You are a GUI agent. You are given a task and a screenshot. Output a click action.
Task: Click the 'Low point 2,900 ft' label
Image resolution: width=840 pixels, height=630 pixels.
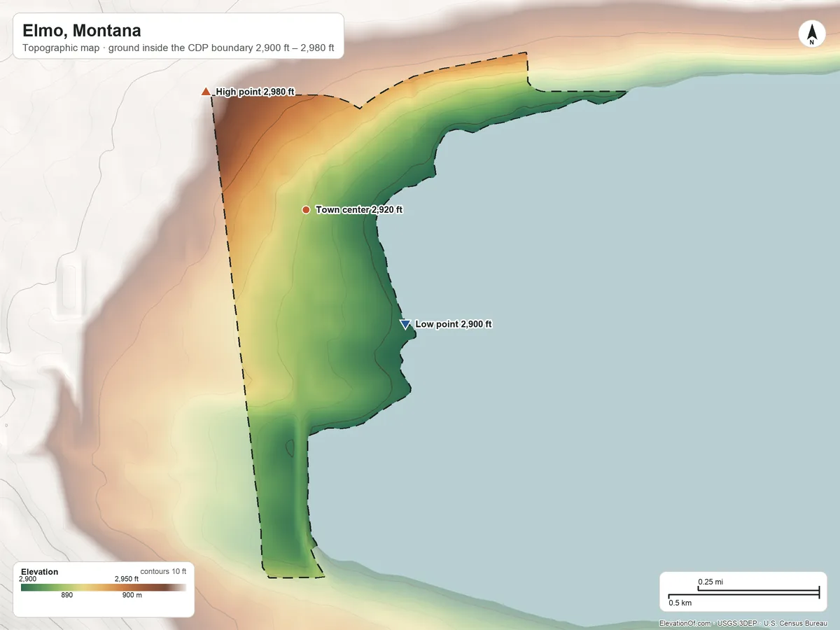pos(454,324)
